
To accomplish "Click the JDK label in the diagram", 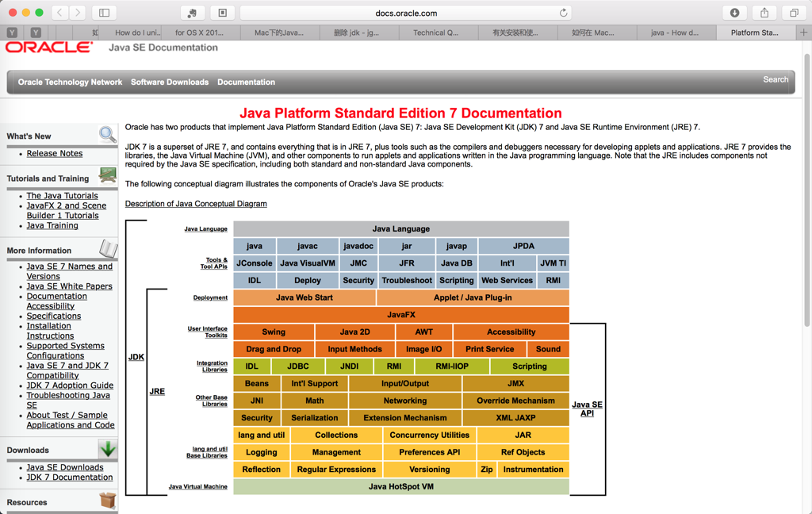I will click(136, 357).
